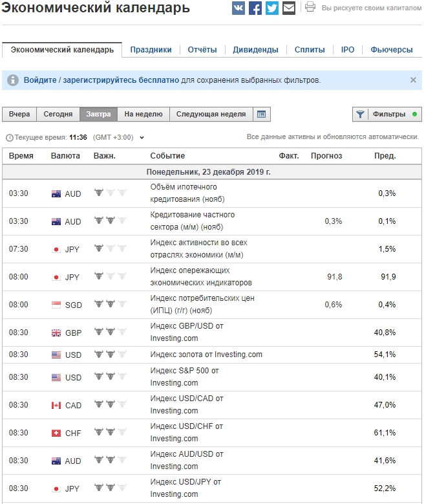Print the economic calendar
This screenshot has height=504, width=424.
(310, 8)
